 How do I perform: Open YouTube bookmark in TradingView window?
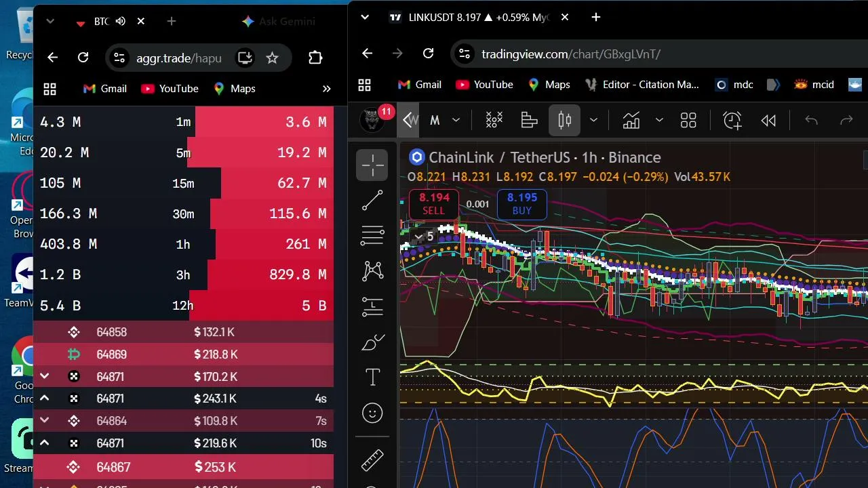[x=484, y=85]
